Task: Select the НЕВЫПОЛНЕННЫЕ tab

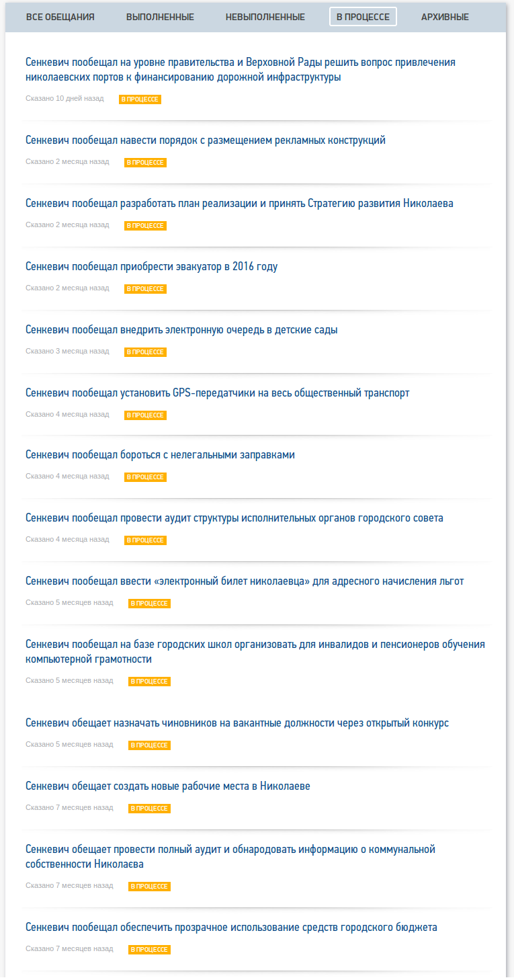Action: click(265, 17)
